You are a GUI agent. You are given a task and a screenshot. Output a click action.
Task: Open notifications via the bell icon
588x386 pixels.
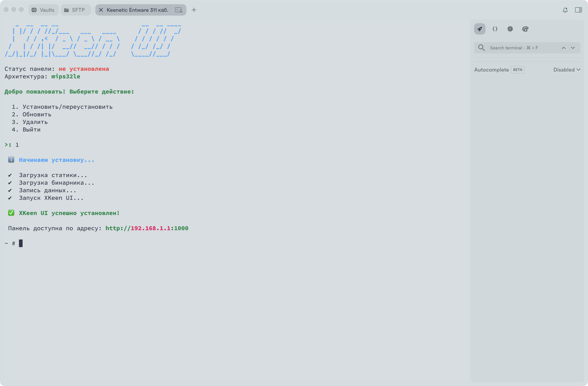(x=565, y=10)
